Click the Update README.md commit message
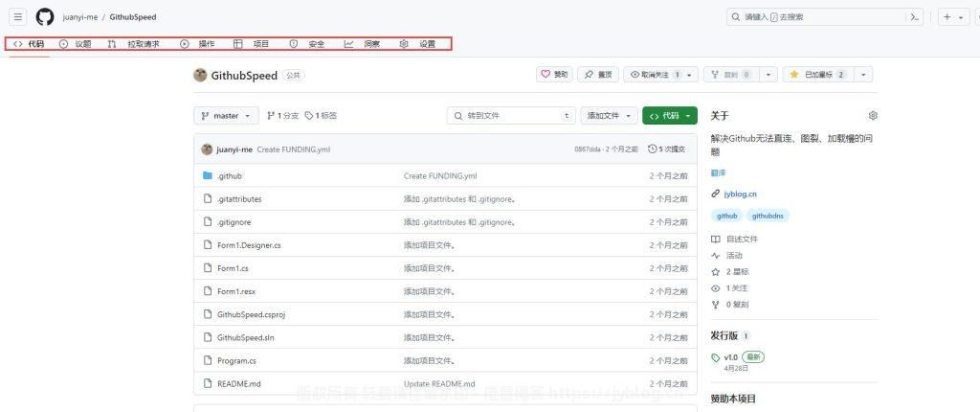The height and width of the screenshot is (412, 980). [x=439, y=384]
